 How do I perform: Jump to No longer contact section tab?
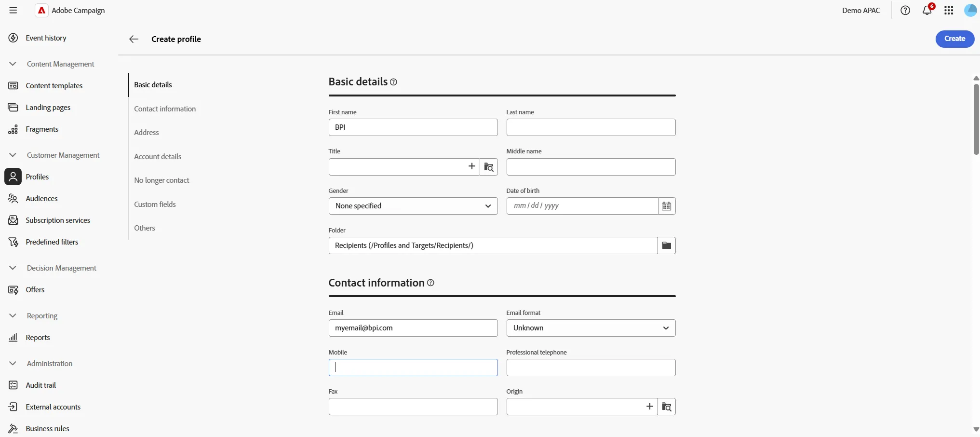[x=161, y=180]
